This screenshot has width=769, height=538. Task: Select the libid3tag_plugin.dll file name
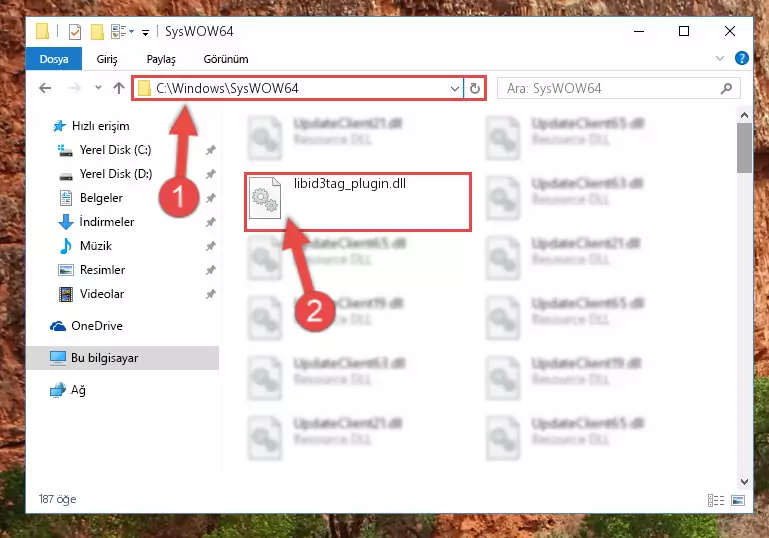point(350,183)
